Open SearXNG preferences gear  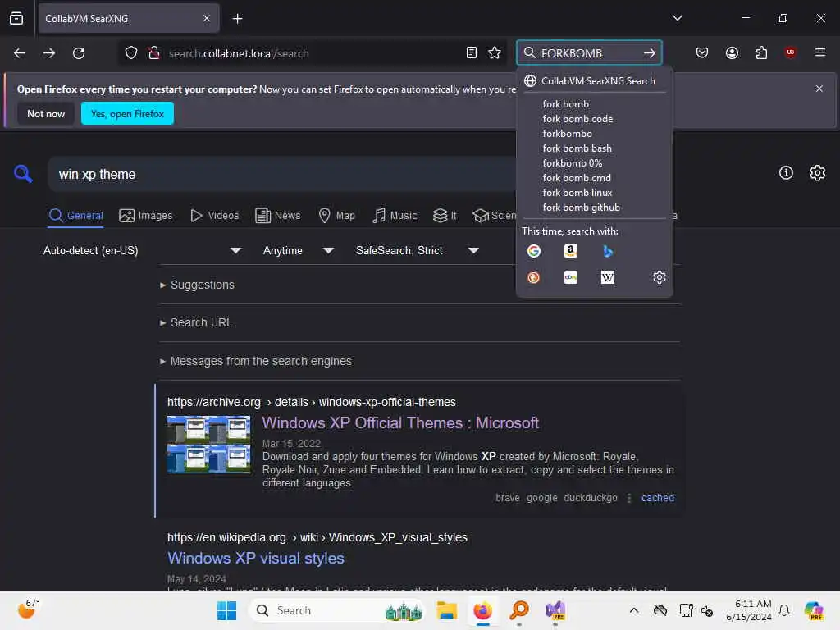point(817,172)
